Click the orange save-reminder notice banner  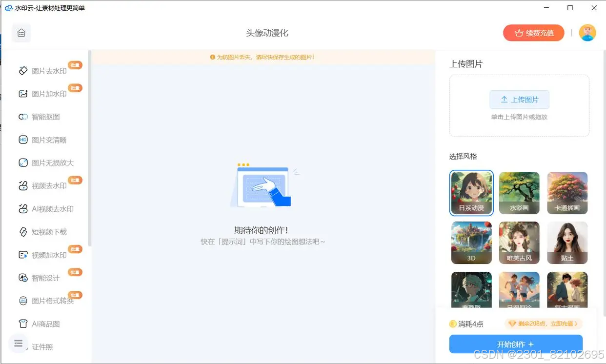point(263,57)
